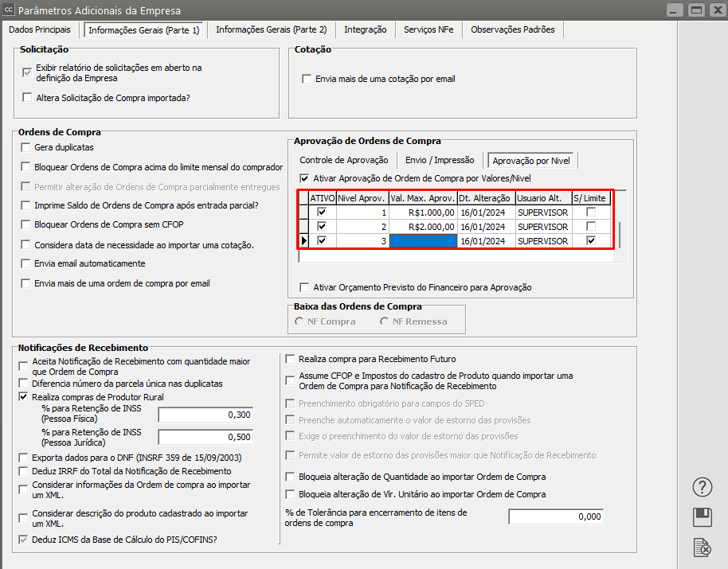Screen dimensions: 728x569
Task: Disable Ativar Aprovação de Ordem de Compra por Valores/Nivel
Action: [304, 178]
